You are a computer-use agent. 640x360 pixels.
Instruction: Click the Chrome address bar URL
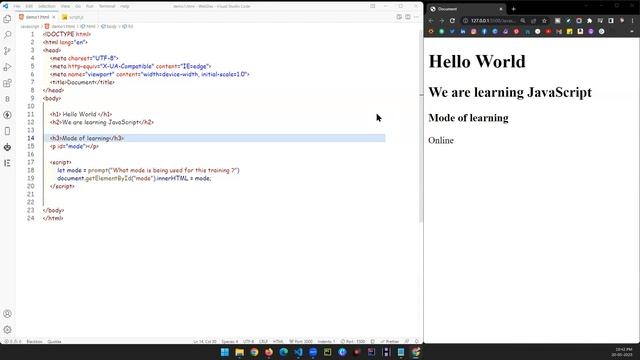(x=493, y=20)
